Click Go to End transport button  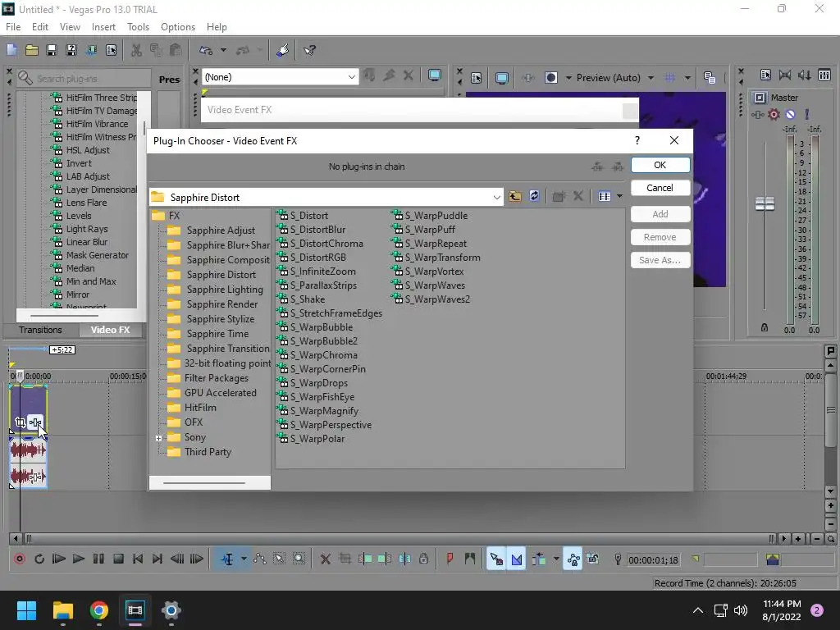point(157,559)
